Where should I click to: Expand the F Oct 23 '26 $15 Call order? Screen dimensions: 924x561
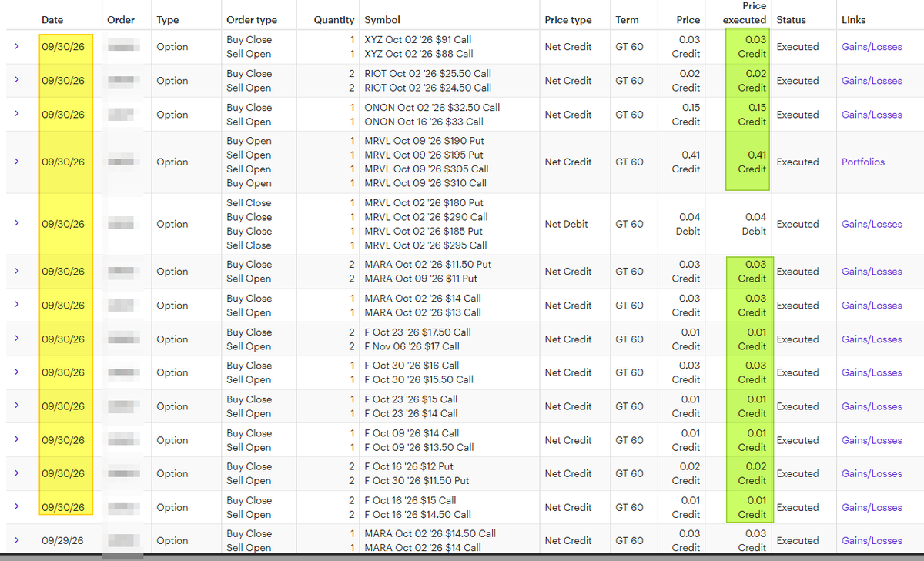pos(16,406)
